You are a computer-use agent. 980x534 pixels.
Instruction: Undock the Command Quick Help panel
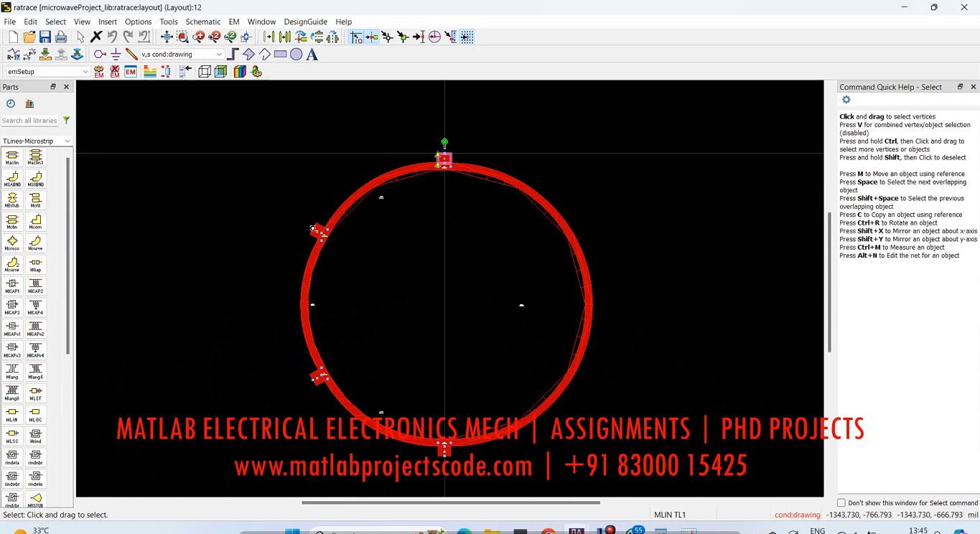click(x=960, y=87)
